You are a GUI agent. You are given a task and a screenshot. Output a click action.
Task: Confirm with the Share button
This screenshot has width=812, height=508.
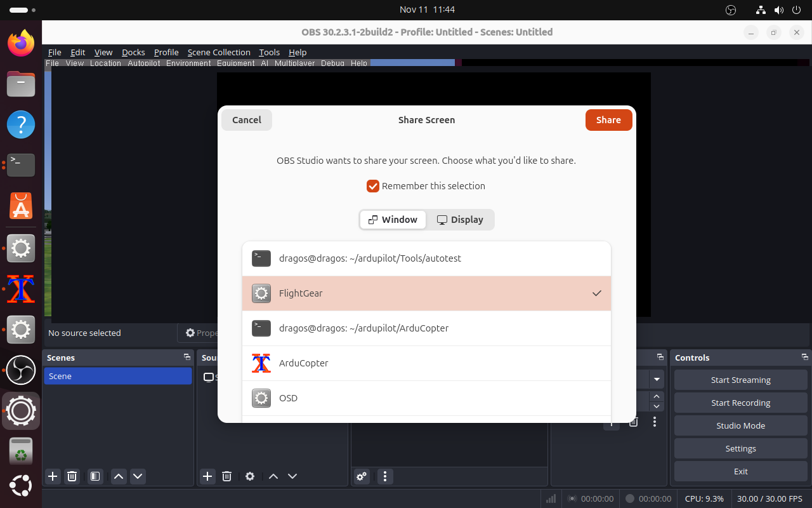tap(608, 120)
